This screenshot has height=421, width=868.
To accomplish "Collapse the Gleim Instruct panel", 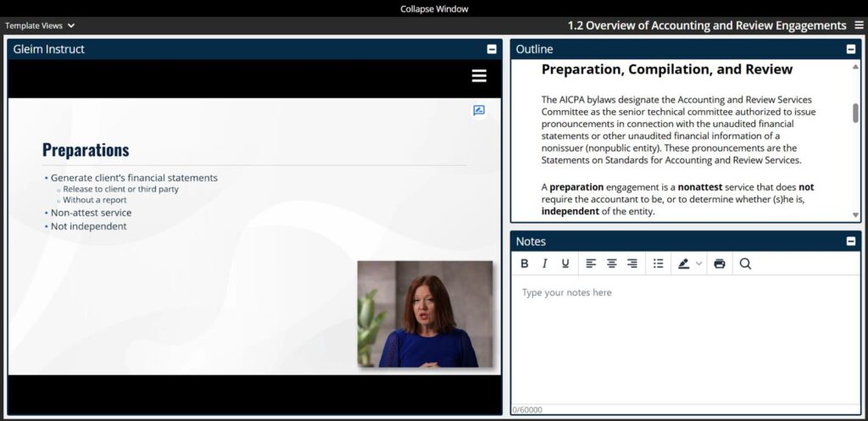I will pos(492,49).
